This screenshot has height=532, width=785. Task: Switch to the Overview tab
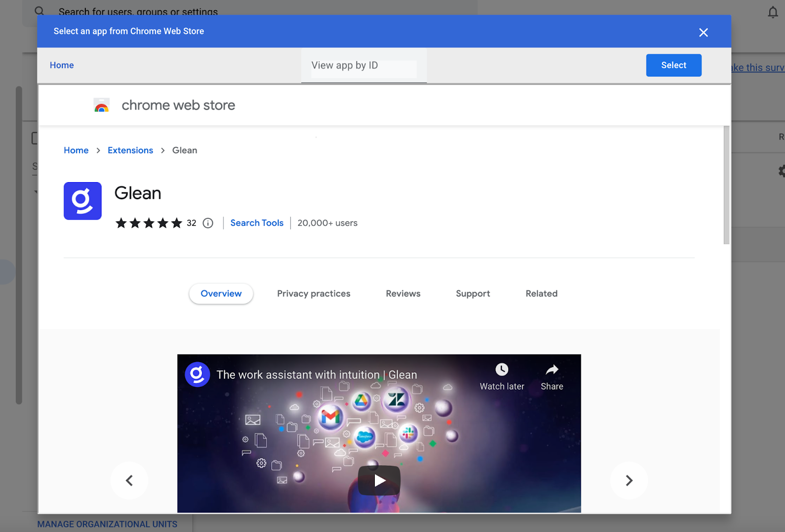pyautogui.click(x=221, y=293)
